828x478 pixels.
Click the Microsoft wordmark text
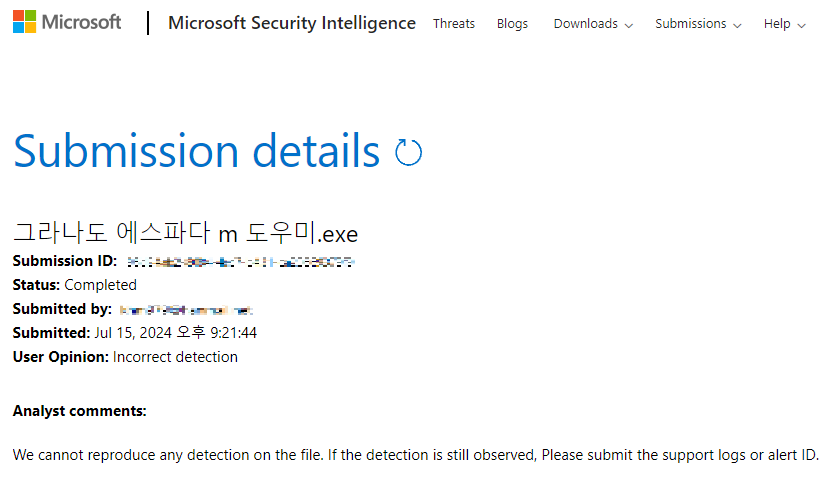click(x=82, y=22)
